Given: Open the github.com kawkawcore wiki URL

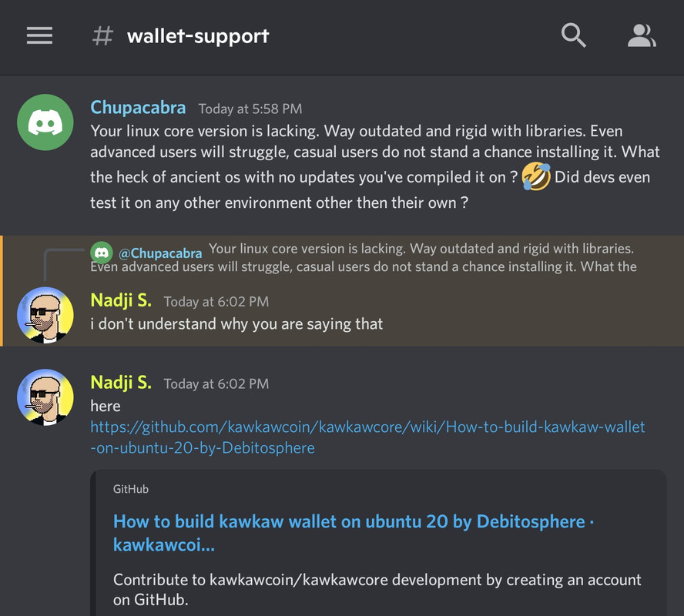Looking at the screenshot, I should pyautogui.click(x=367, y=437).
